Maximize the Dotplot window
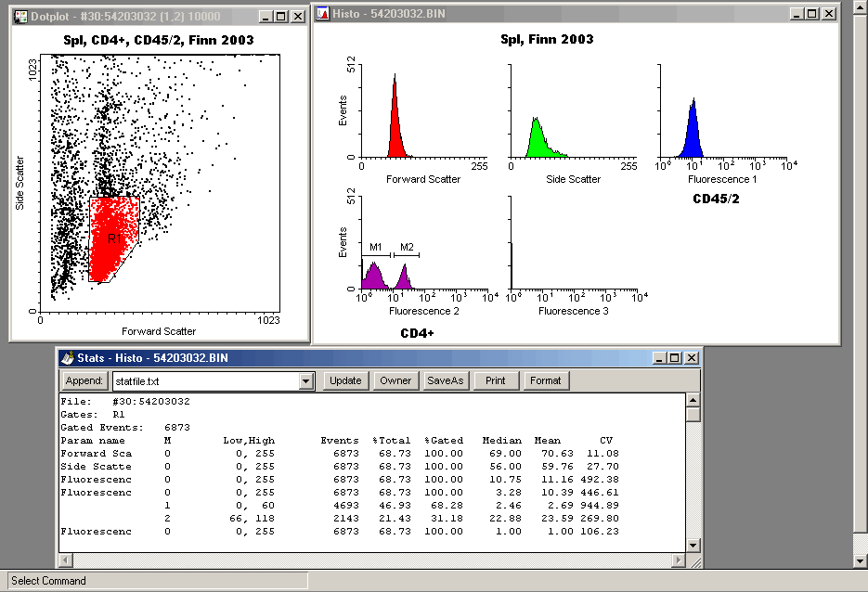Screen dimensions: 868x592 tap(281, 17)
